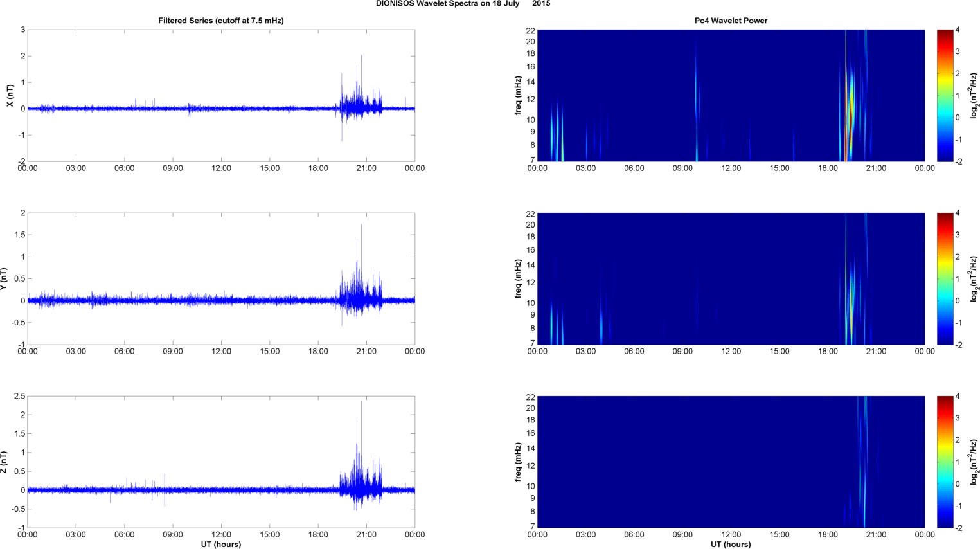Click inside the X component time-series plot
Viewport: 980px width, 549px height.
point(221,95)
